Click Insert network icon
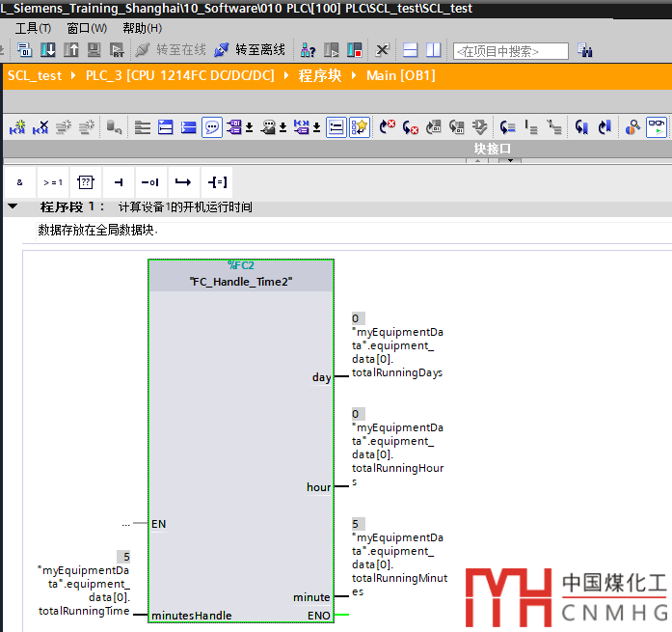The image size is (672, 632). [x=17, y=127]
